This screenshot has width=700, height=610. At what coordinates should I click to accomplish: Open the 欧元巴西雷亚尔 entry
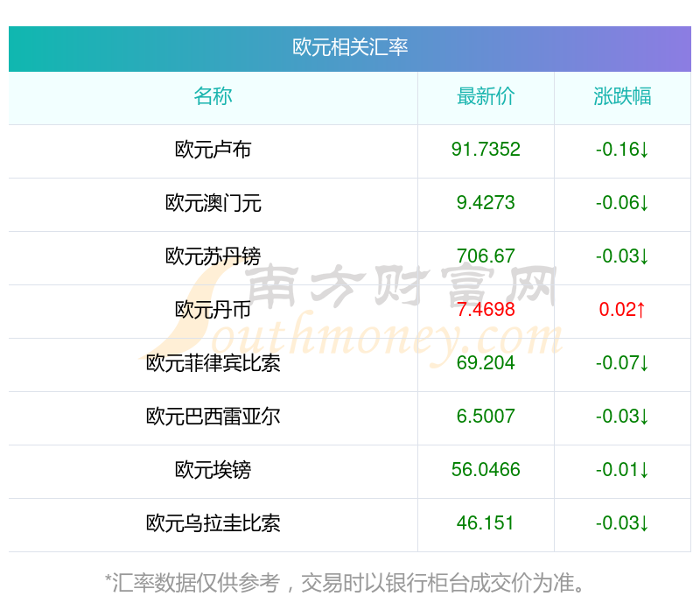pos(213,417)
